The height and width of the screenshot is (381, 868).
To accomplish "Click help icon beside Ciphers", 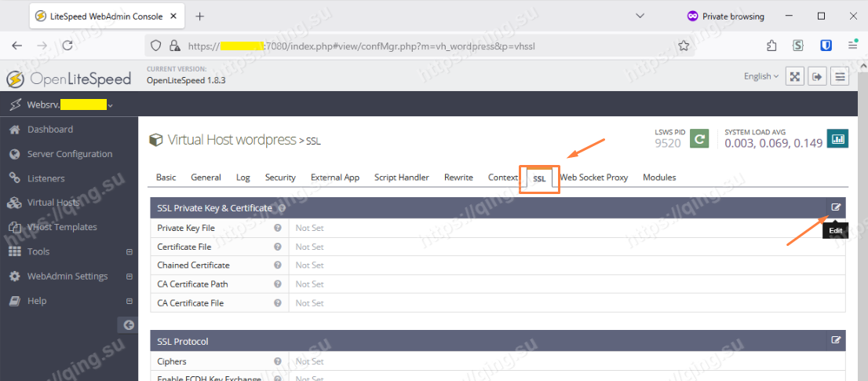I will coord(278,361).
